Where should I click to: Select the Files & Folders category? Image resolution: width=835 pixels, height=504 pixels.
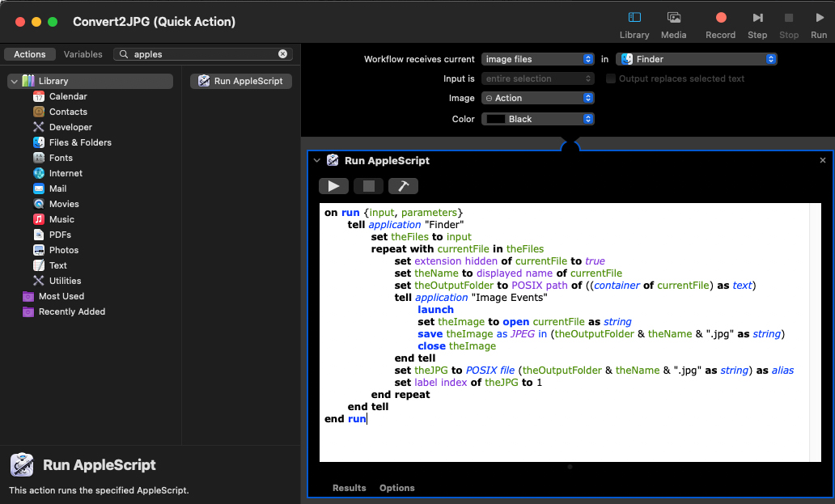click(x=80, y=142)
